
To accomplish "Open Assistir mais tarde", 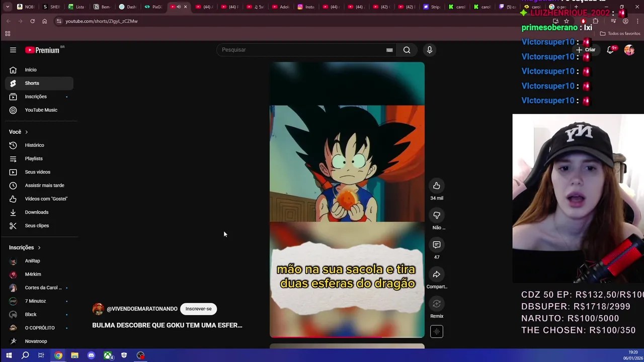I will click(x=39, y=186).
